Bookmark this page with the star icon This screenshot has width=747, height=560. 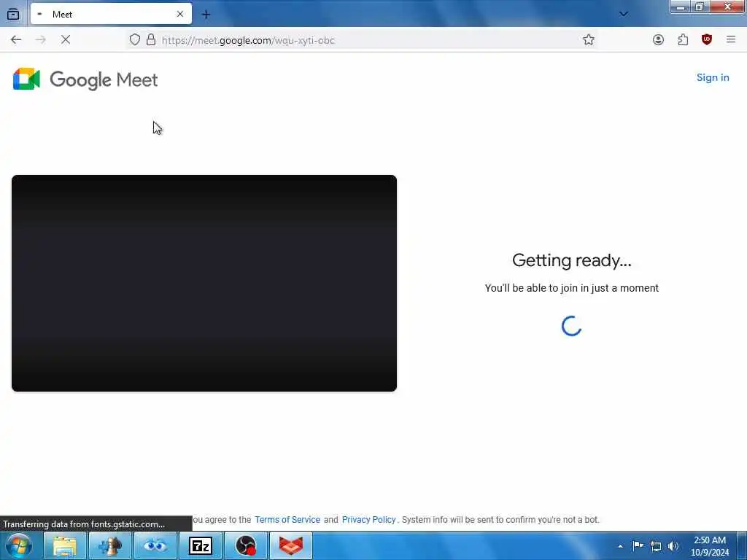click(589, 40)
